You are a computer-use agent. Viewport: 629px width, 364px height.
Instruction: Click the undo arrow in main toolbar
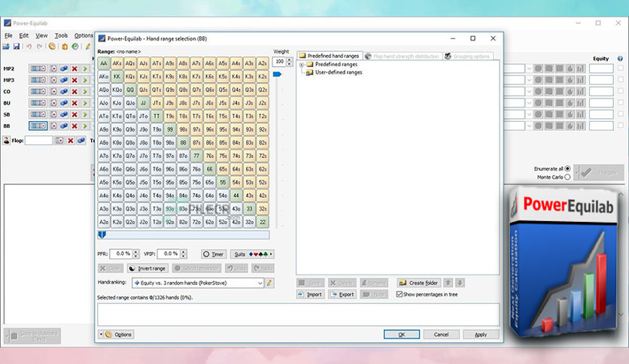[x=29, y=47]
